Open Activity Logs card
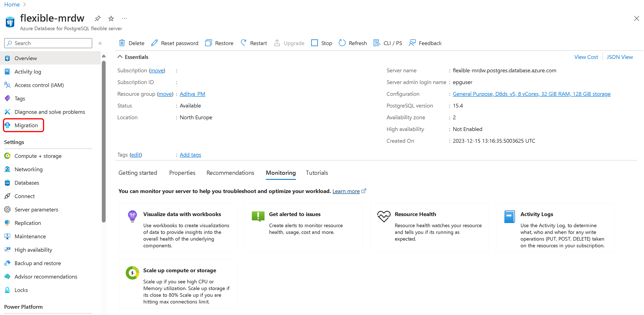 (x=555, y=228)
